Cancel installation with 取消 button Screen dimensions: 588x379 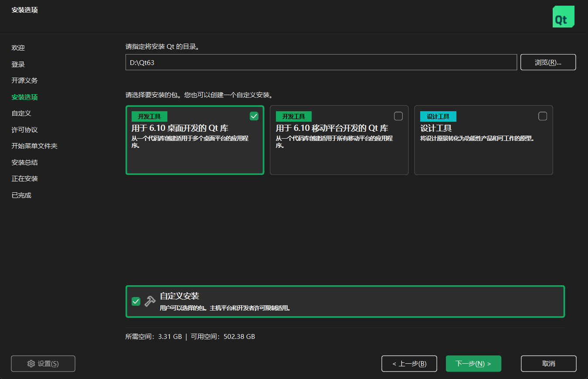[x=549, y=364]
